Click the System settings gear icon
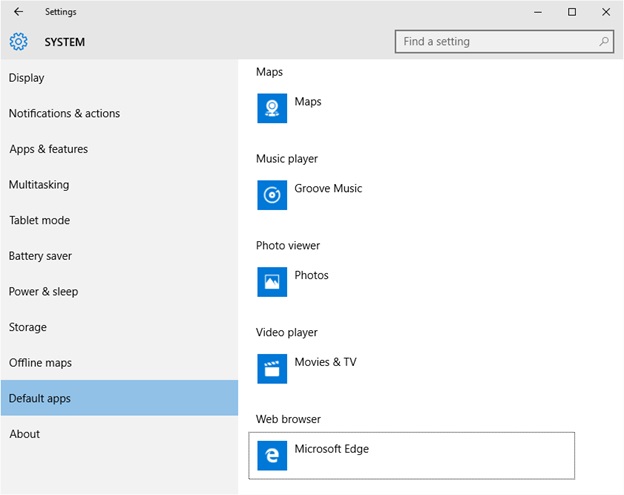624x495 pixels. (x=19, y=42)
